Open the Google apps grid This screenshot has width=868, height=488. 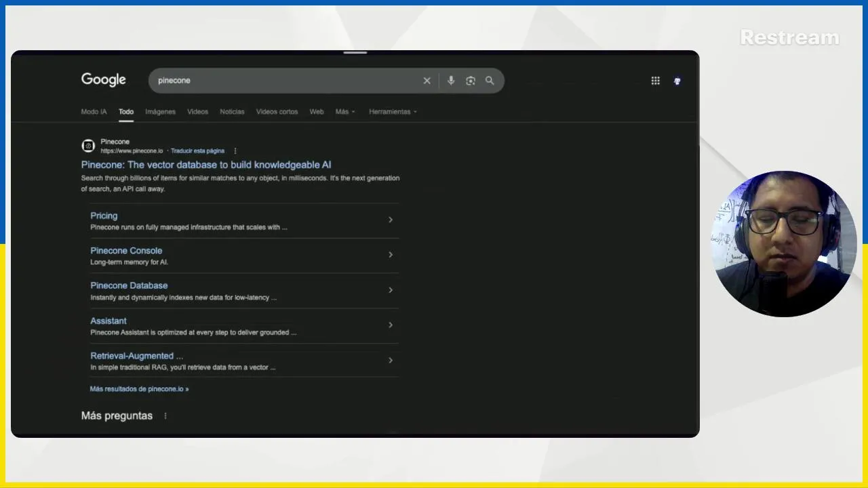point(655,81)
